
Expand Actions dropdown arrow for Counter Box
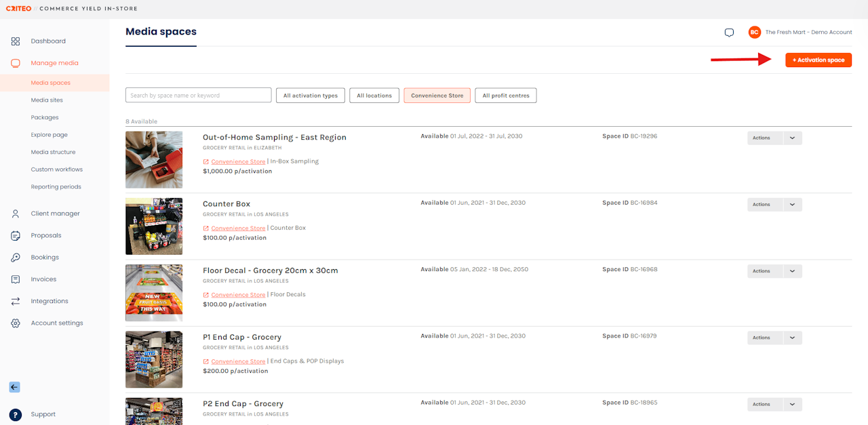(792, 204)
